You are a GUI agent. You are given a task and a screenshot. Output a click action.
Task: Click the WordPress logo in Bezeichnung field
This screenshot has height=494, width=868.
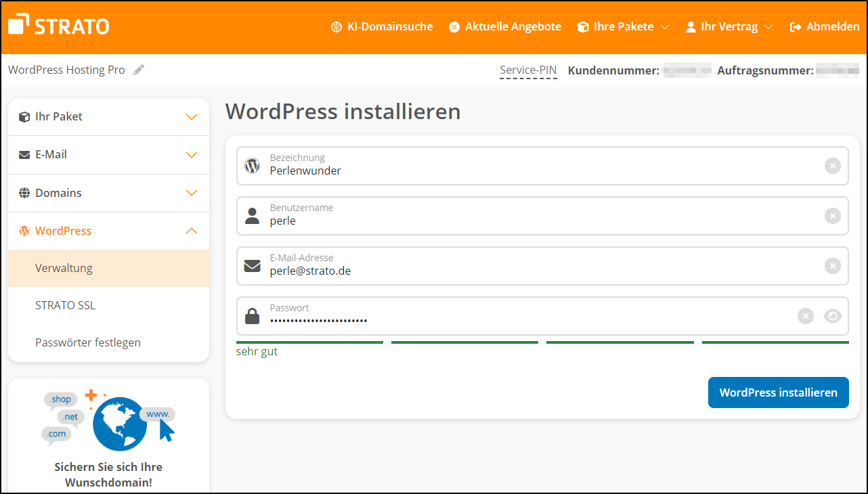(x=252, y=166)
